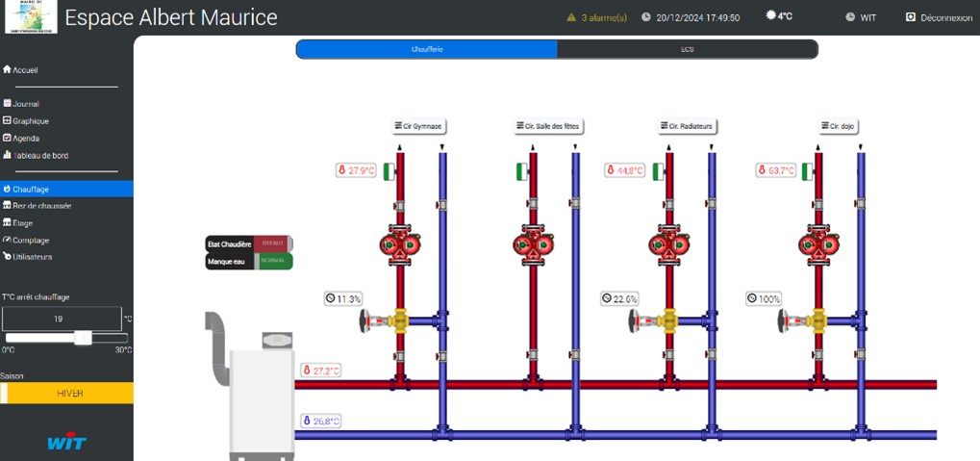Click the 27.9°C Gymnase temperature reading
980x461 pixels.
click(x=357, y=170)
